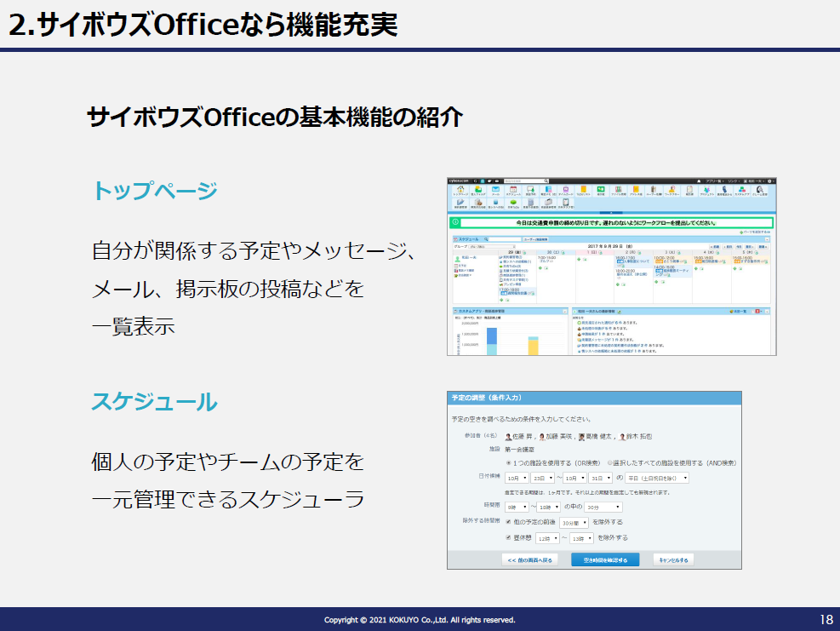840x631 pixels.
Task: Open the end day 31日 dropdown
Action: coord(601,478)
